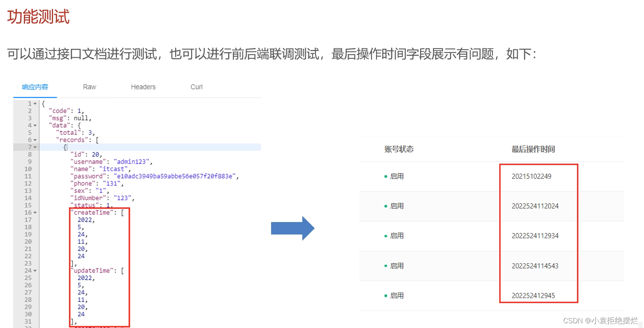Open the Headers tab
This screenshot has height=328, width=644.
pyautogui.click(x=143, y=87)
